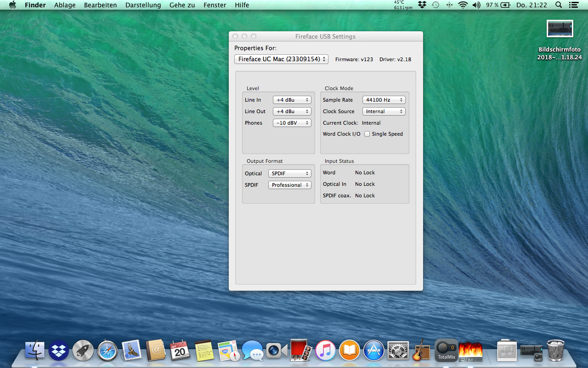Screen dimensions: 588x368
Task: Click the Do. 21:22 clock
Action: point(531,5)
